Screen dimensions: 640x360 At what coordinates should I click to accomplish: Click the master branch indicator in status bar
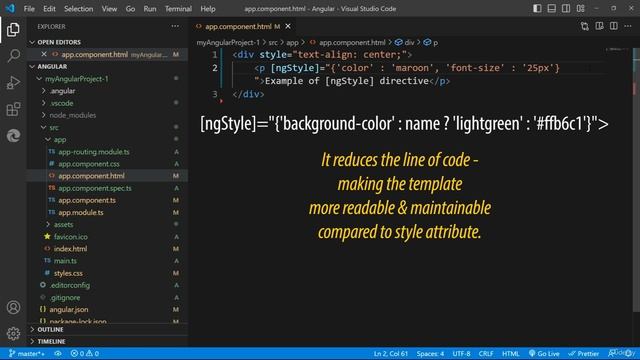[x=27, y=353]
